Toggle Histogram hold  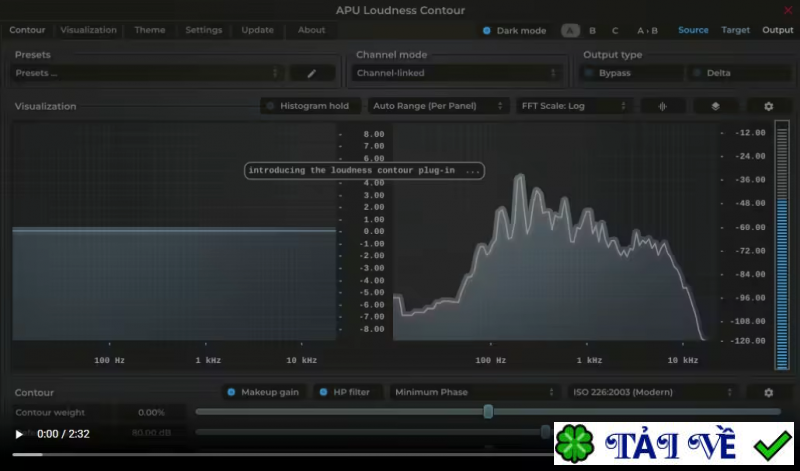click(310, 106)
